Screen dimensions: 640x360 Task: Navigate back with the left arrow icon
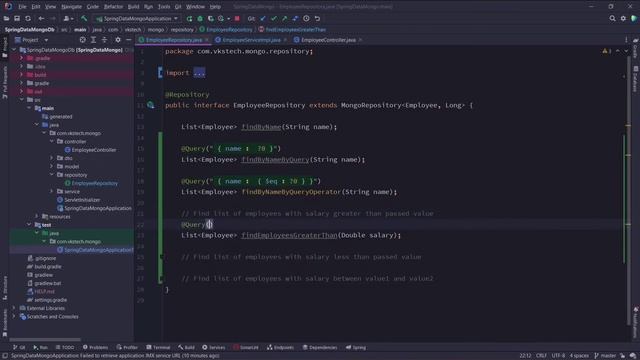point(41,18)
